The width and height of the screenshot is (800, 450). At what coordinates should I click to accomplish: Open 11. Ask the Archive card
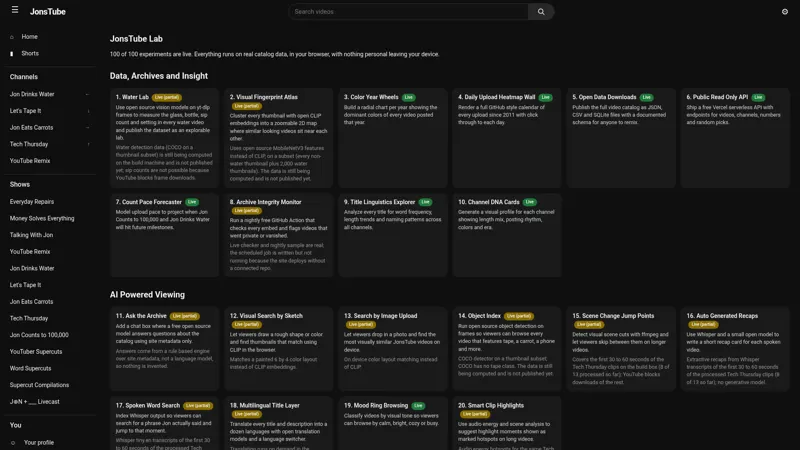pos(164,349)
